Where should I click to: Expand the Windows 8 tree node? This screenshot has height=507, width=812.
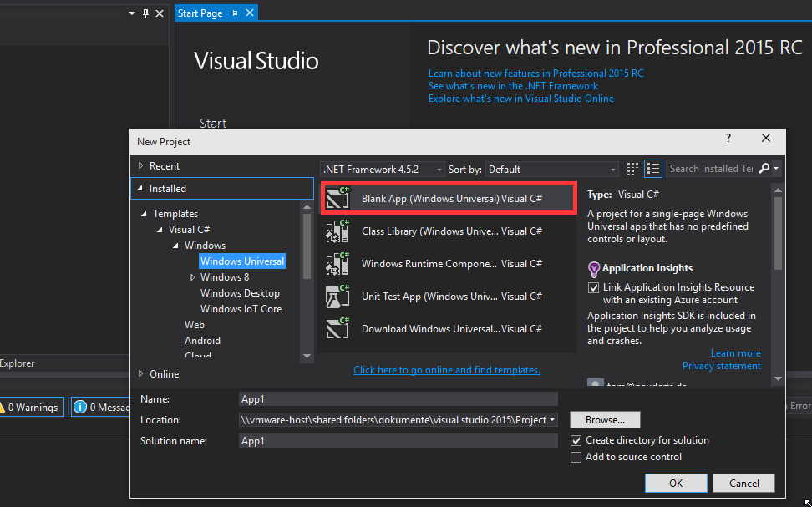click(x=192, y=277)
